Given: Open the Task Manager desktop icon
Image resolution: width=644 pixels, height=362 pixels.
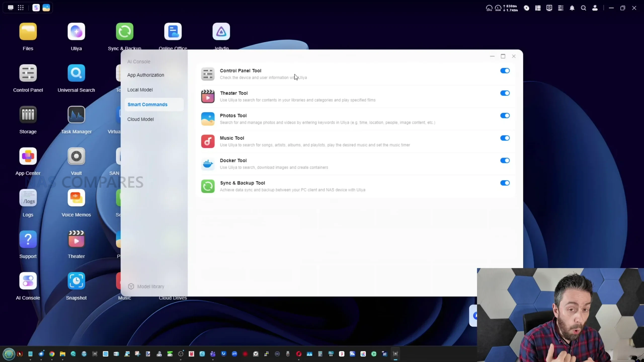Looking at the screenshot, I should pos(76,115).
